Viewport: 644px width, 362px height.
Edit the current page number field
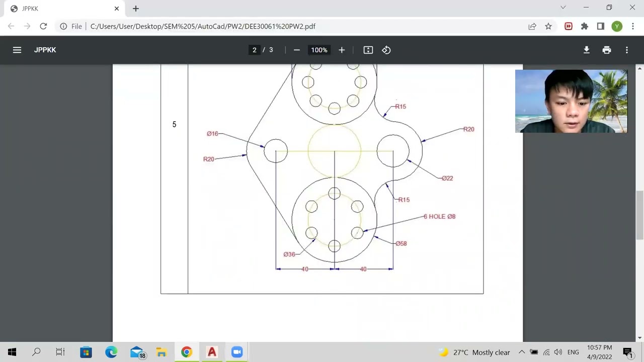click(x=254, y=50)
